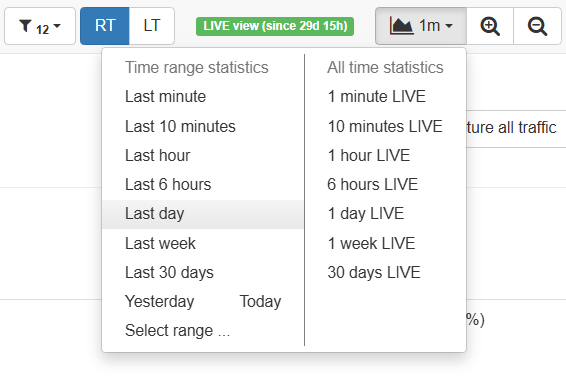Switch to LT mode

click(152, 26)
